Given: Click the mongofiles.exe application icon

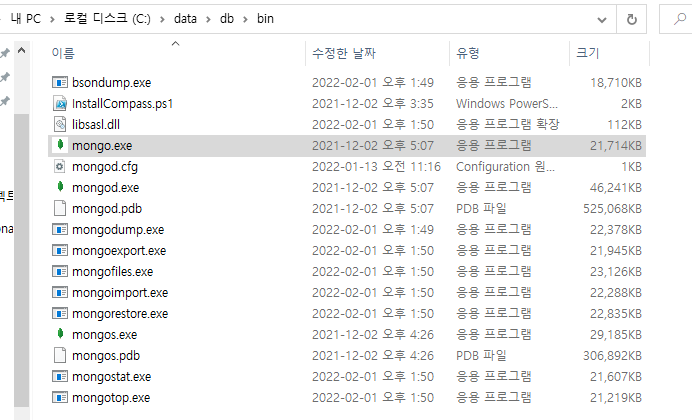Looking at the screenshot, I should [x=60, y=271].
